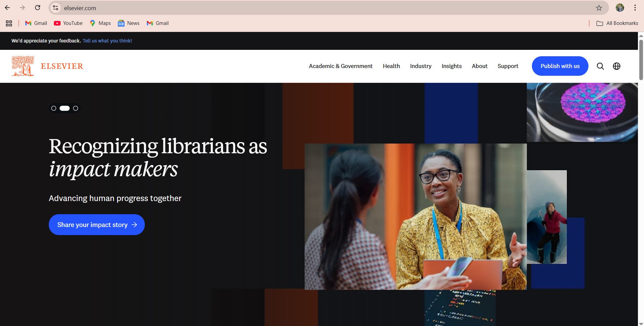Image resolution: width=644 pixels, height=326 pixels.
Task: Open the Support menu item
Action: point(508,66)
